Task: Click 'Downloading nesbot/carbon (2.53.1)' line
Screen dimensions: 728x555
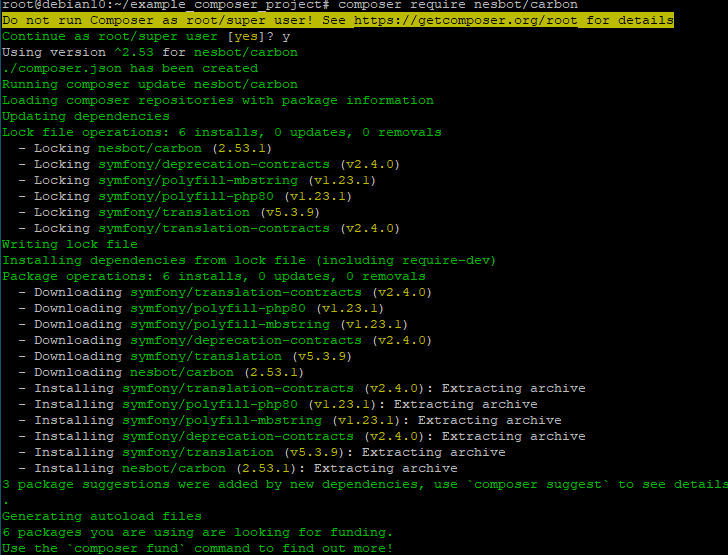Action: tap(162, 373)
